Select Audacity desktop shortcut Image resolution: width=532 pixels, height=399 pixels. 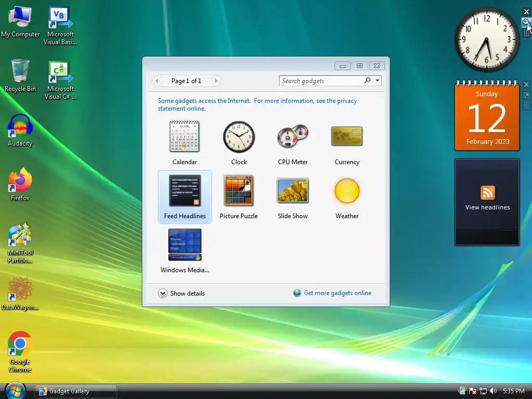[x=20, y=130]
